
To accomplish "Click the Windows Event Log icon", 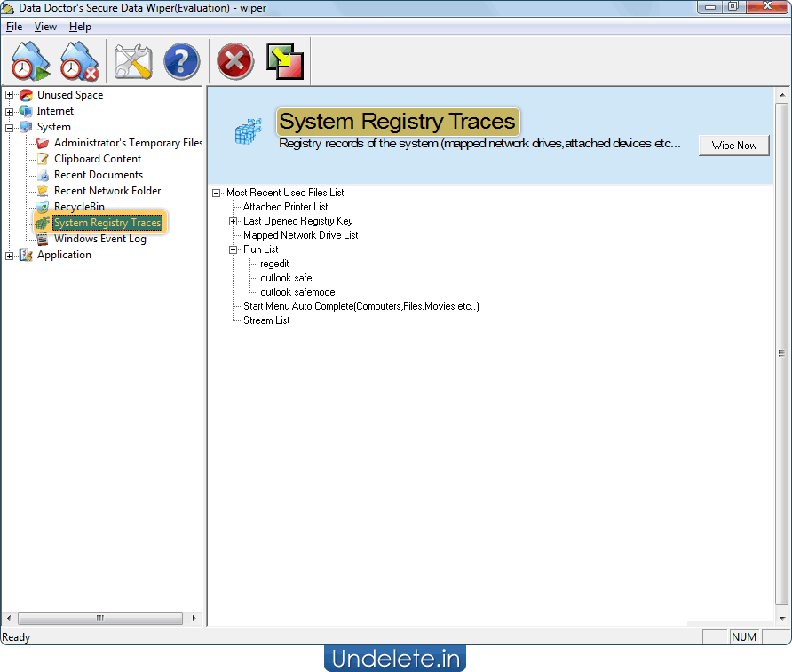I will coord(43,239).
